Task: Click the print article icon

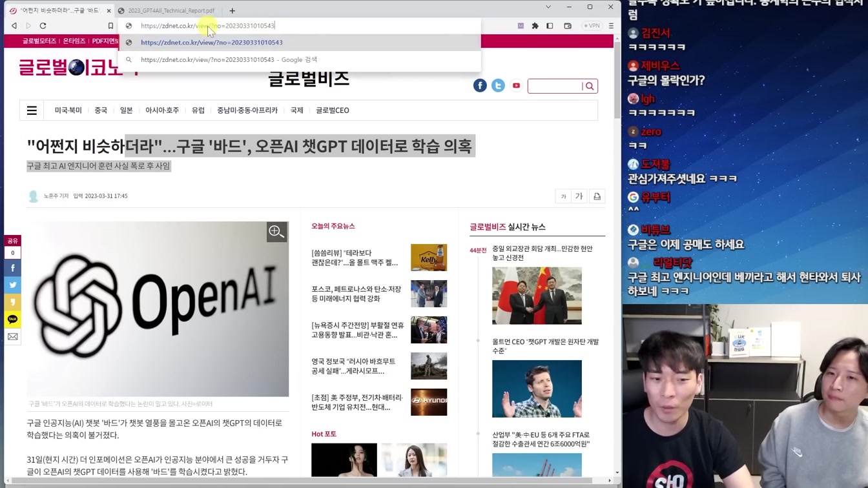Action: tap(597, 196)
